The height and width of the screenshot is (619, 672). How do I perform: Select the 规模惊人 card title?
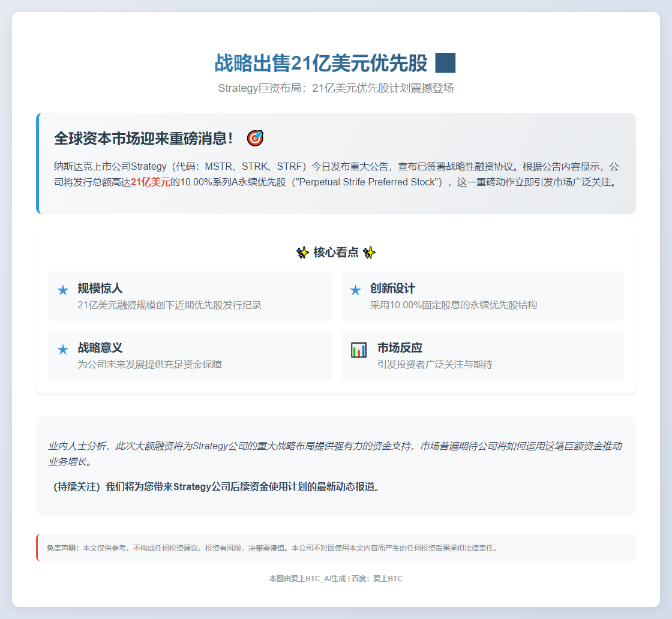pyautogui.click(x=100, y=289)
